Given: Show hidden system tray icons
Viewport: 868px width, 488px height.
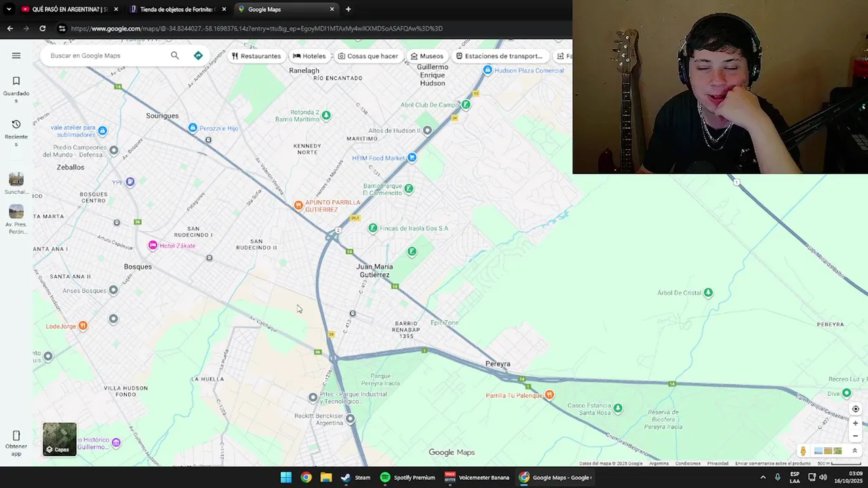Looking at the screenshot, I should click(x=763, y=477).
